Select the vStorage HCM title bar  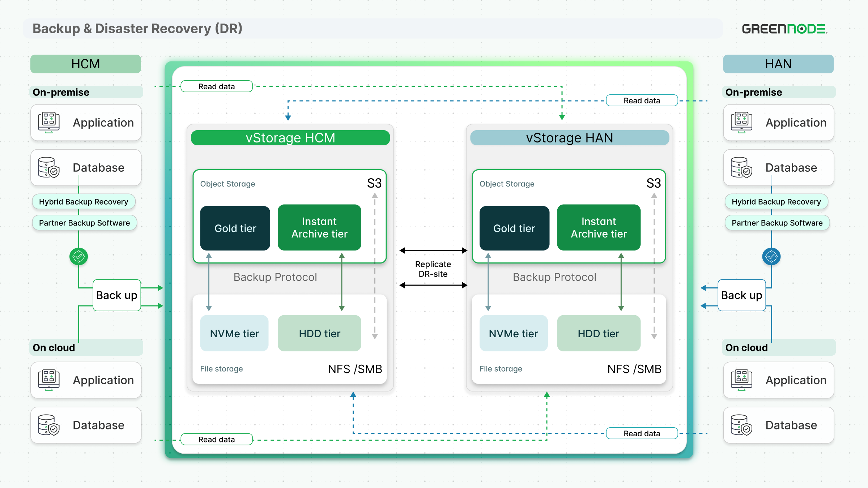[x=290, y=138]
